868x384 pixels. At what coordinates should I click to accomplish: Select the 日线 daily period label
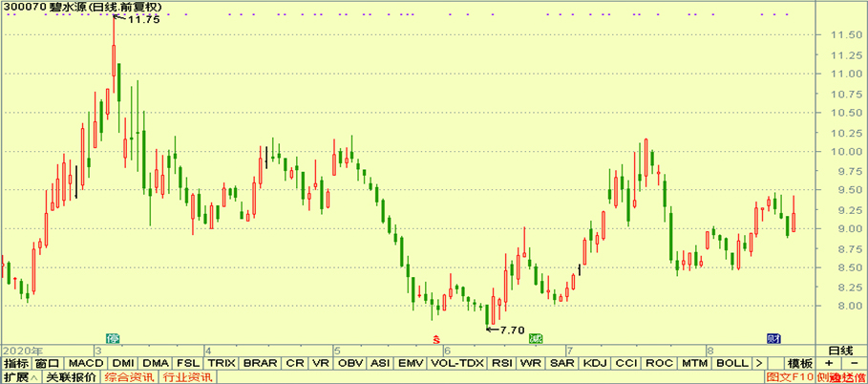[841, 351]
